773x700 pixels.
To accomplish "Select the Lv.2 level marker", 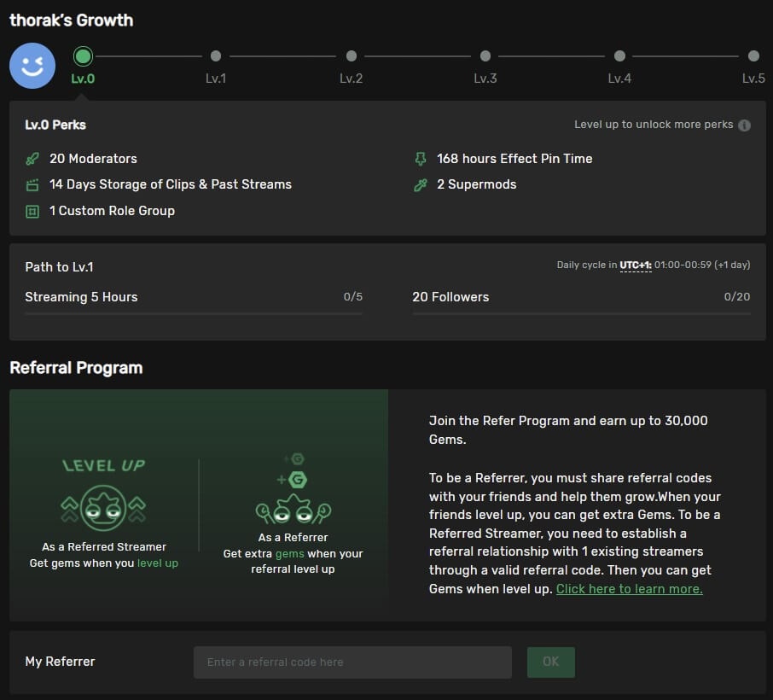I will point(351,56).
